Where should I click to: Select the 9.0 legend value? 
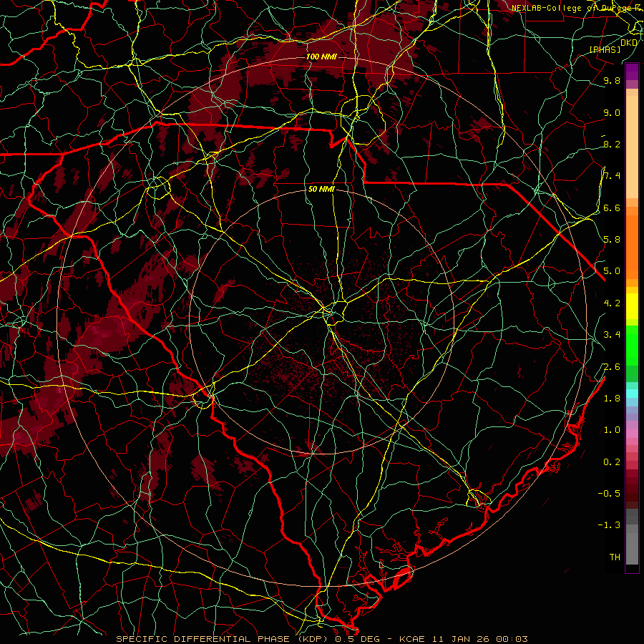(612, 112)
